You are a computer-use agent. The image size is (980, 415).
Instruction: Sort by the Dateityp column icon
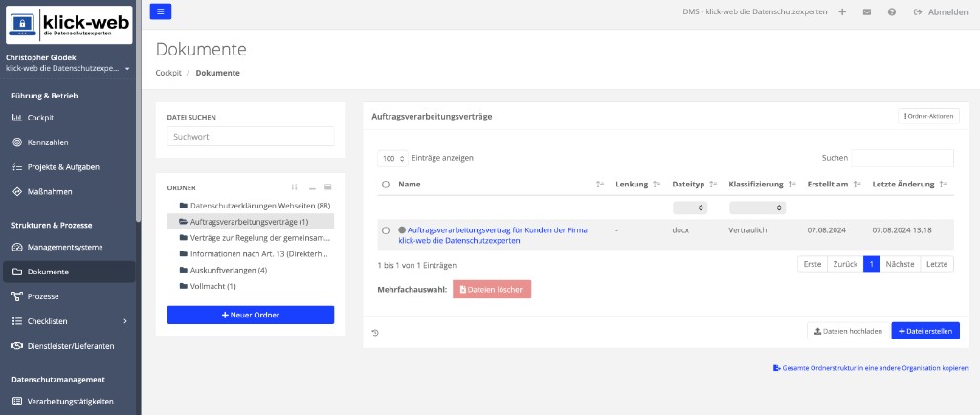click(x=713, y=185)
